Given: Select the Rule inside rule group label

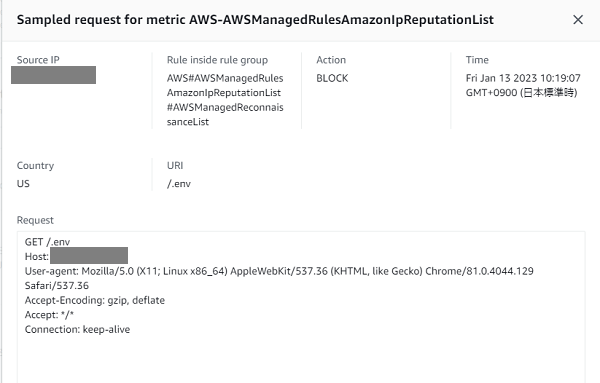Looking at the screenshot, I should click(217, 60).
